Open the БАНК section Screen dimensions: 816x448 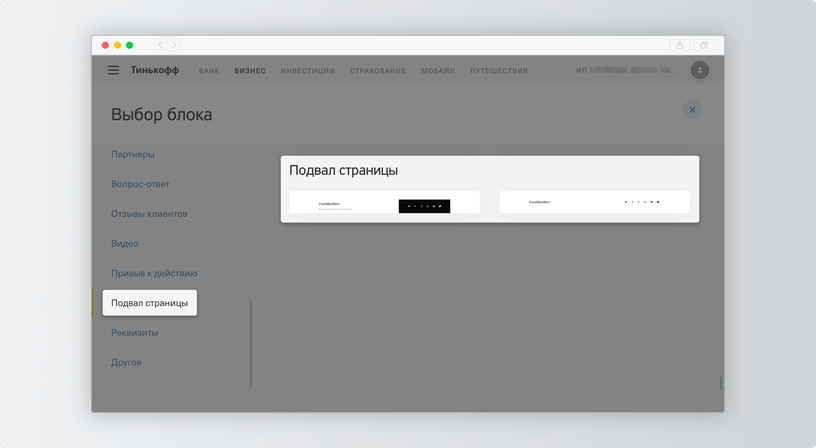[209, 71]
